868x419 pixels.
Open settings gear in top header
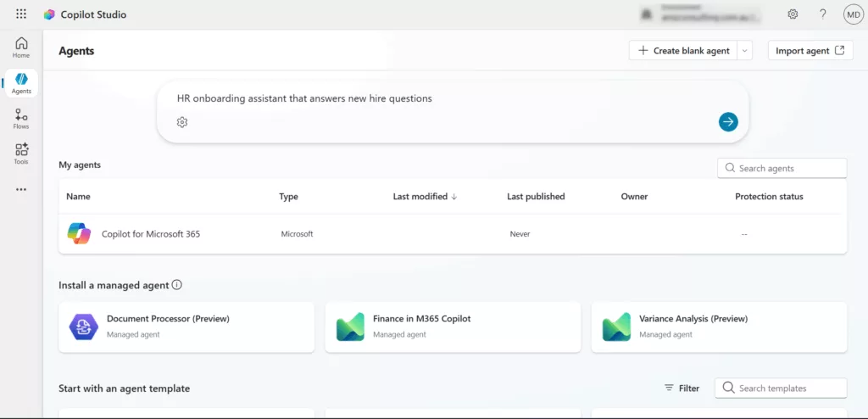[793, 14]
